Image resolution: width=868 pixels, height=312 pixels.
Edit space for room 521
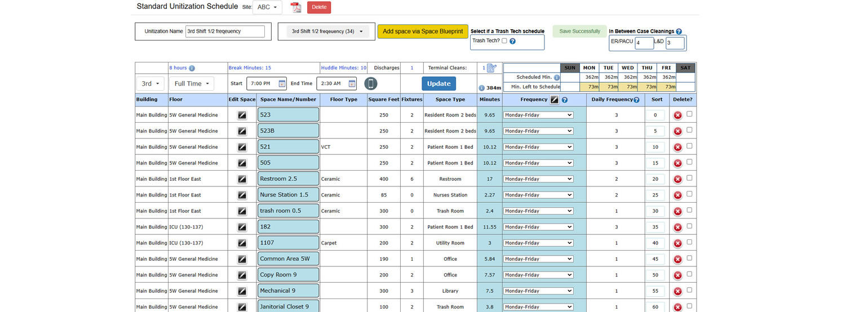(x=242, y=147)
